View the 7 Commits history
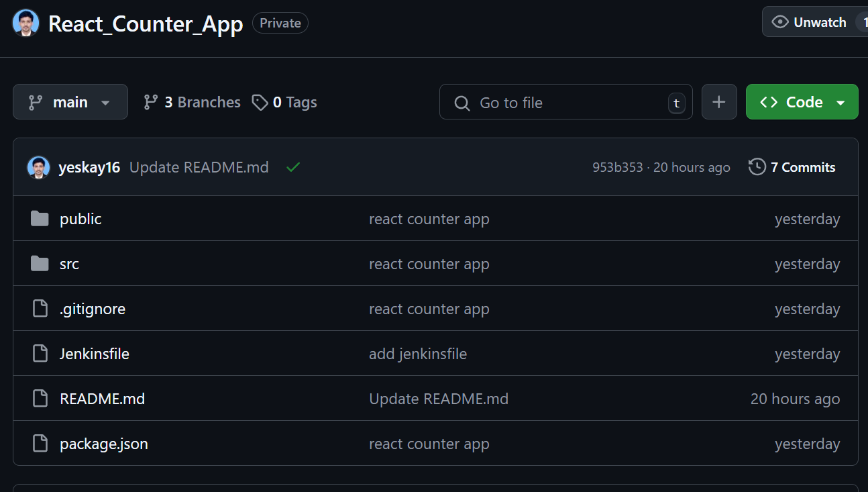The height and width of the screenshot is (492, 868). (802, 167)
